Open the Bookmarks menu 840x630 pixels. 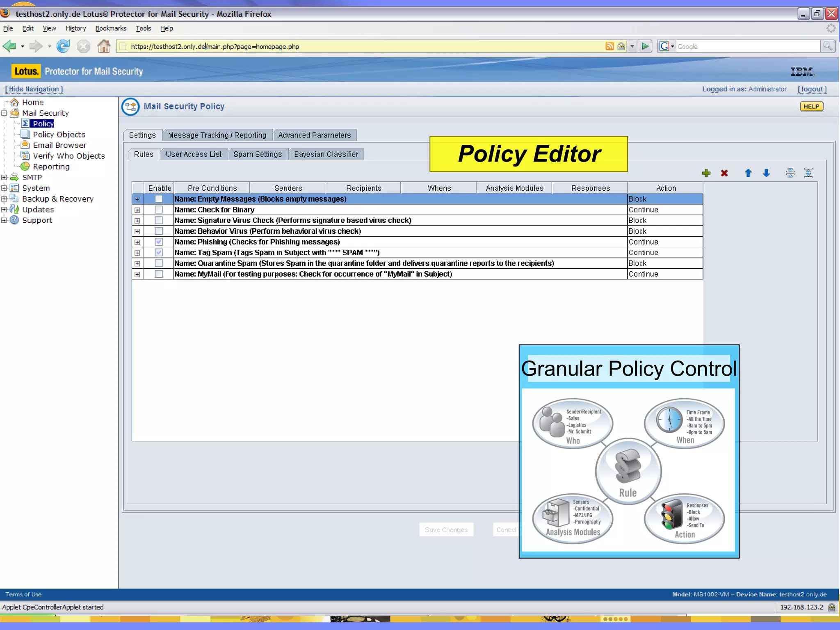111,28
